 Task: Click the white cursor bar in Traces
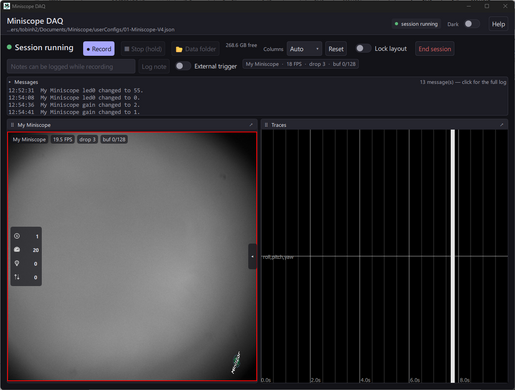pos(453,256)
